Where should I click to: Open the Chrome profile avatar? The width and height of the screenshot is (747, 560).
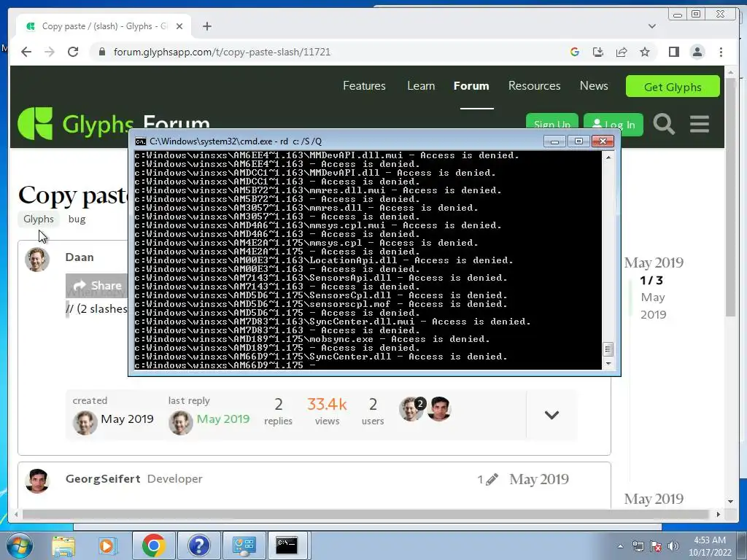[697, 52]
